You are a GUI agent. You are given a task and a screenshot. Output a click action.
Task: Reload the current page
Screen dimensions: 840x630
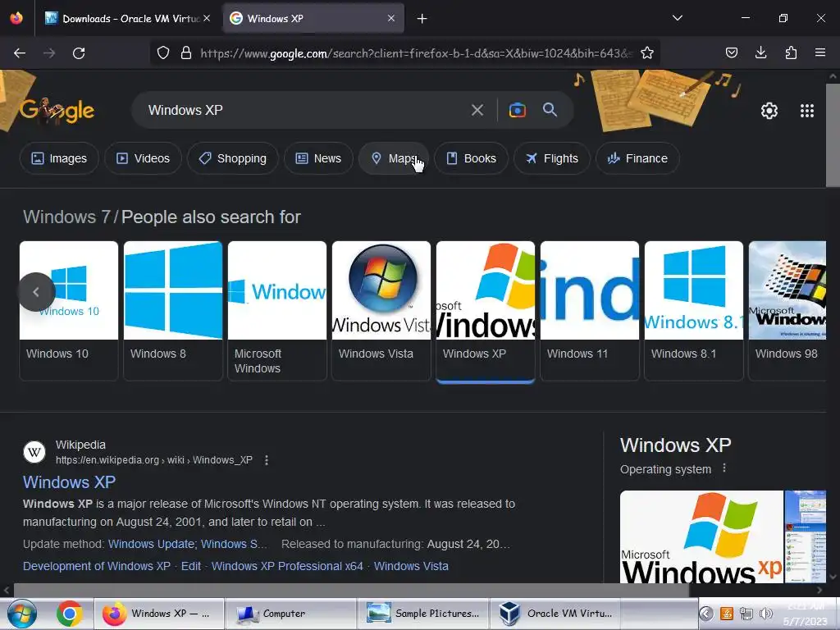click(x=79, y=53)
